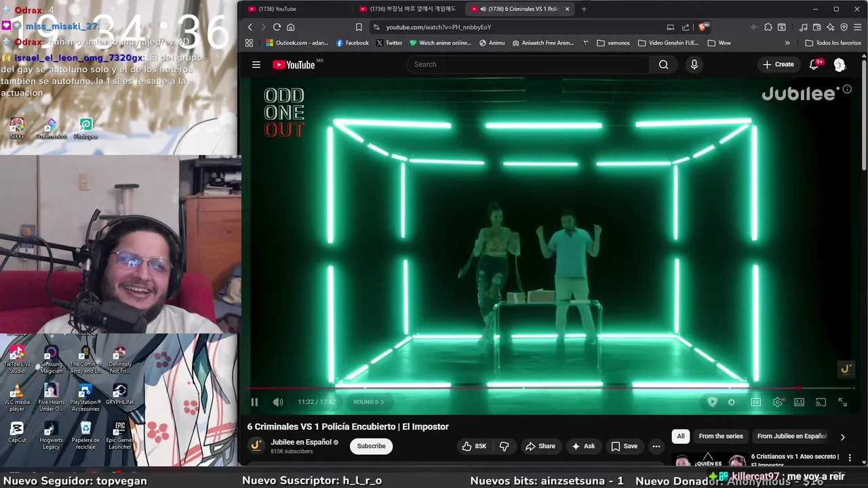Click the info icon beside Jubilee watermark

click(x=847, y=89)
